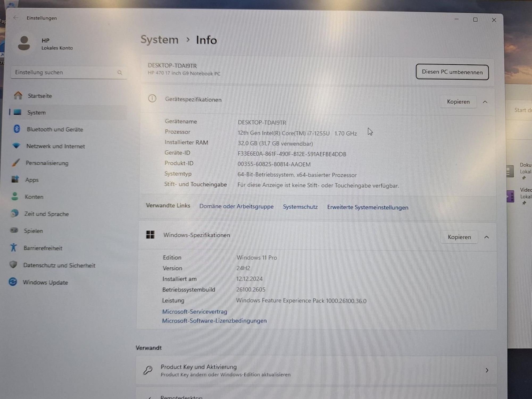Open Microsoft-Servicevertrag link

[x=195, y=311]
